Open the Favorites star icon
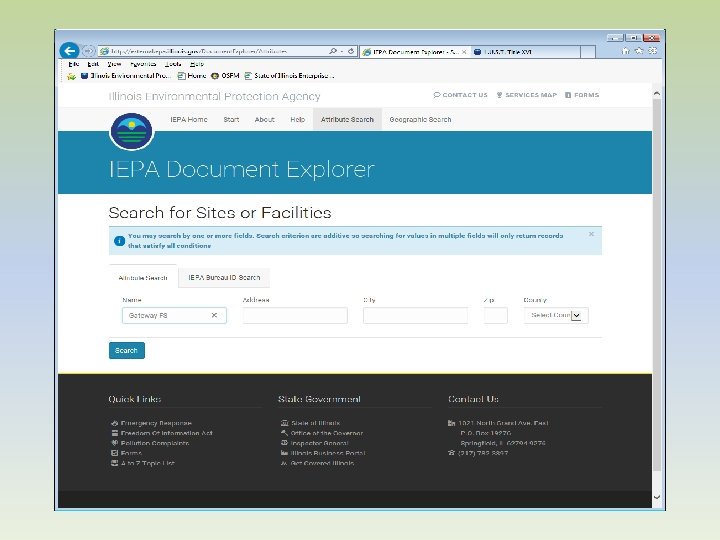The width and height of the screenshot is (720, 540). (639, 51)
